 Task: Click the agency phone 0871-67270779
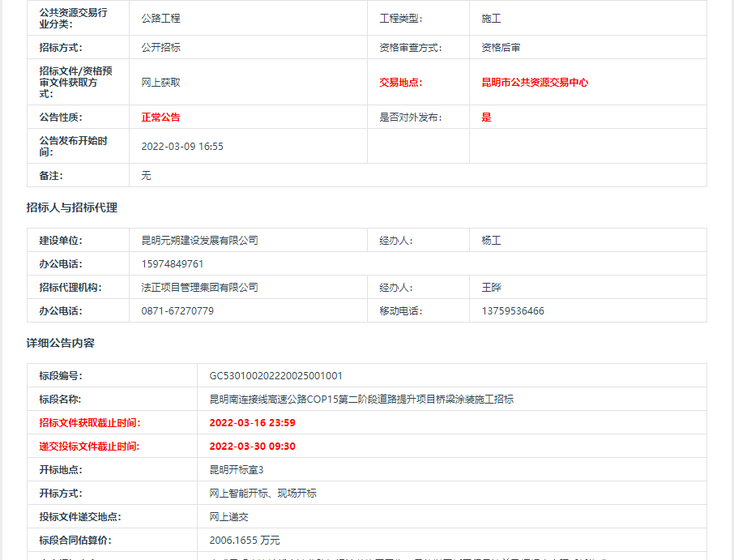(x=177, y=311)
